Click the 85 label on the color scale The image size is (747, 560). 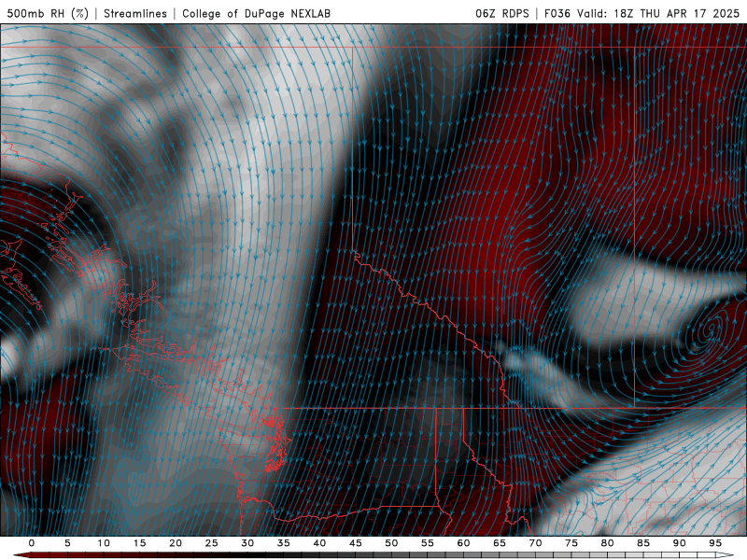[642, 543]
